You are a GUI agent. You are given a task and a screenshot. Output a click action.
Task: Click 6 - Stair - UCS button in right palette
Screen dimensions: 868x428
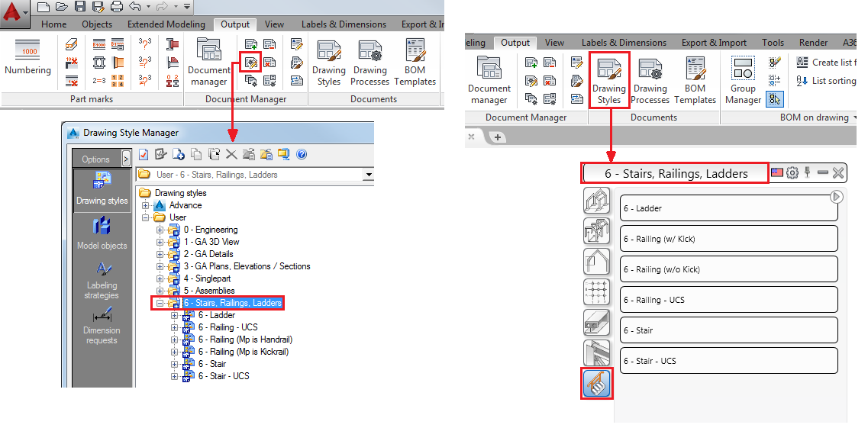(728, 361)
